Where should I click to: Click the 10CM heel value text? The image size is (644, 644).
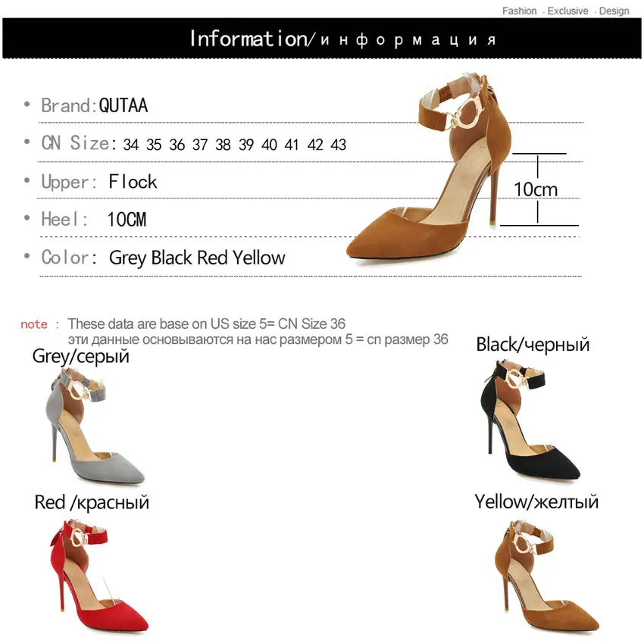(127, 219)
